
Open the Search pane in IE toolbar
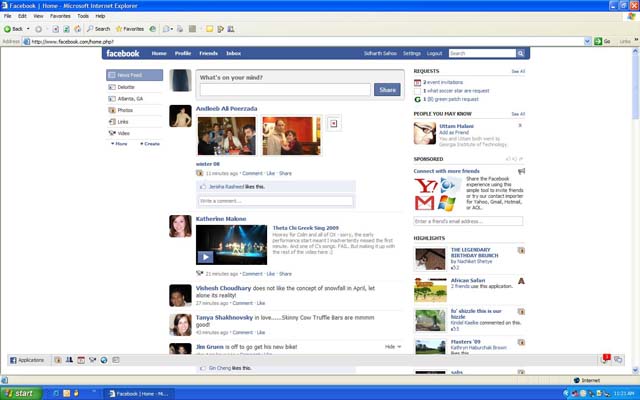(98, 29)
